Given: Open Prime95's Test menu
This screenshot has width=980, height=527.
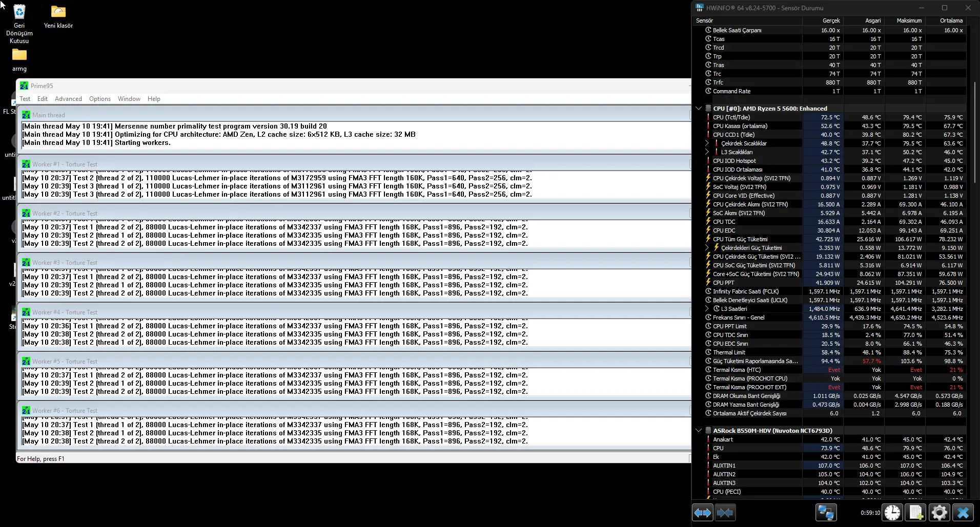Looking at the screenshot, I should [25, 99].
